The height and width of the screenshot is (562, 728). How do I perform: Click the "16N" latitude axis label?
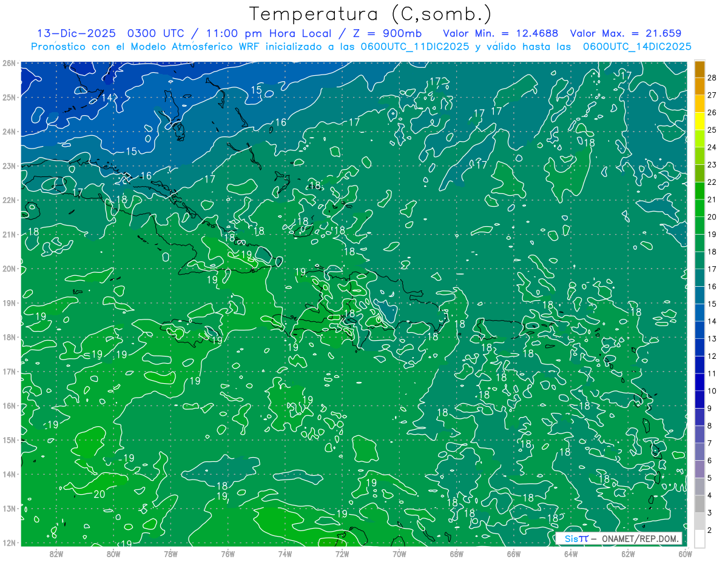[9, 406]
